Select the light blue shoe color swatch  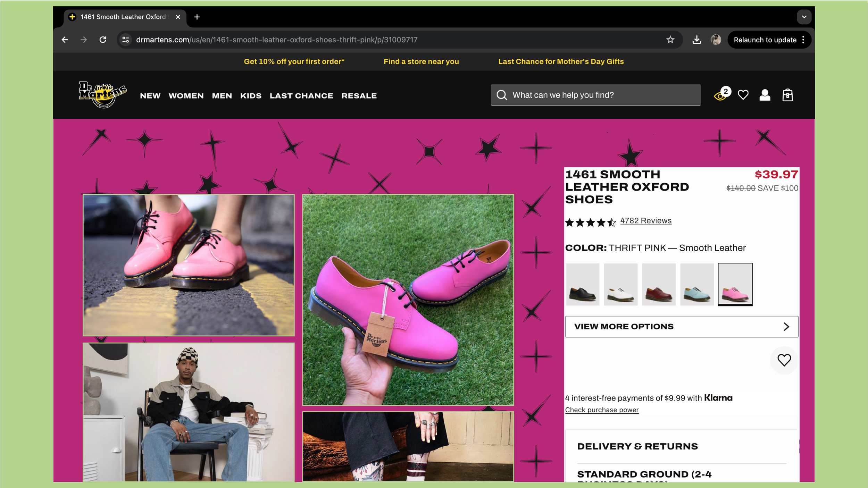pyautogui.click(x=697, y=285)
